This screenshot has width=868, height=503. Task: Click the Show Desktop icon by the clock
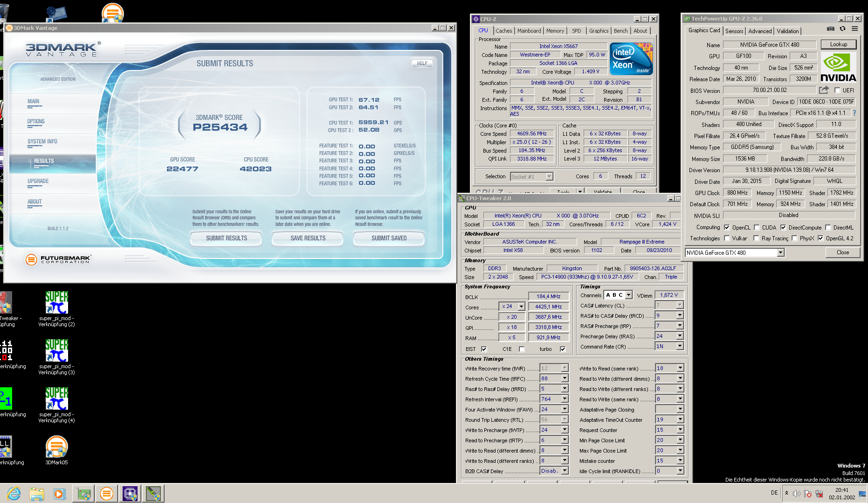tap(862, 493)
